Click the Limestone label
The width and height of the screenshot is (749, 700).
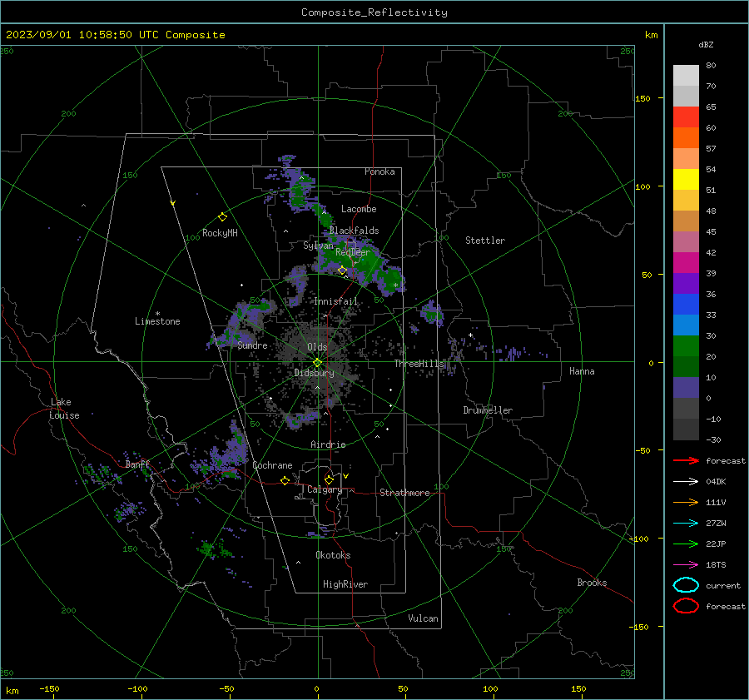[157, 321]
